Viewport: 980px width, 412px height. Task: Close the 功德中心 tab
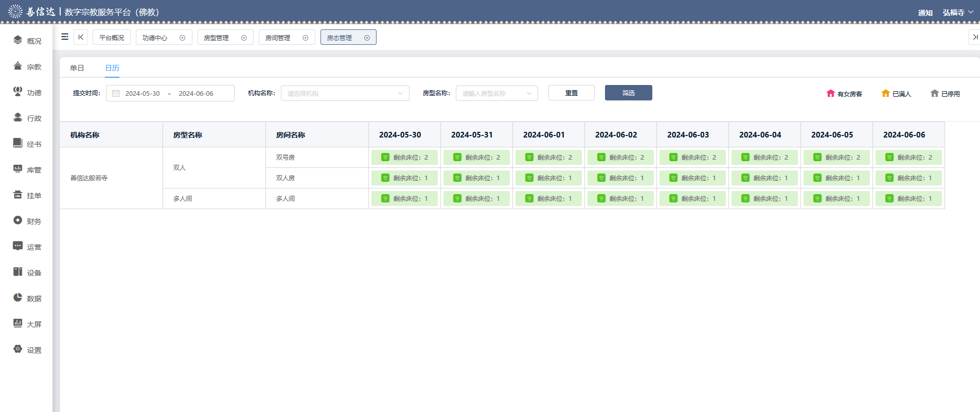pyautogui.click(x=182, y=38)
